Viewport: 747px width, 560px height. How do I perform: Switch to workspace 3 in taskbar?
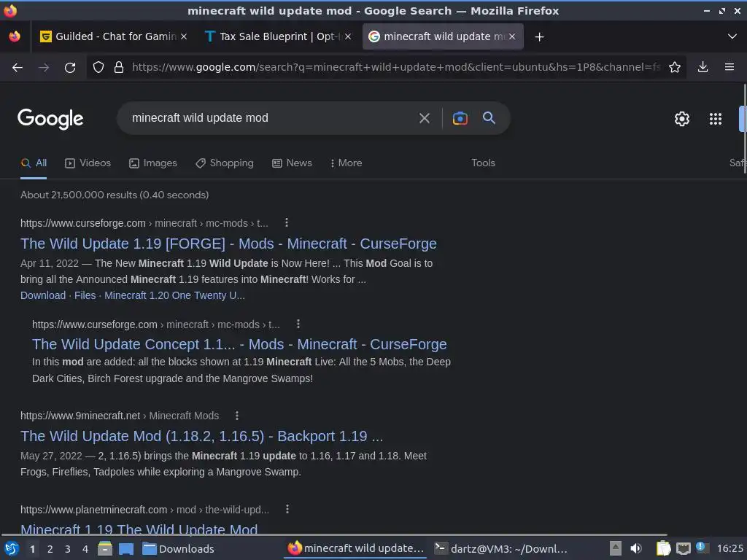[68, 549]
